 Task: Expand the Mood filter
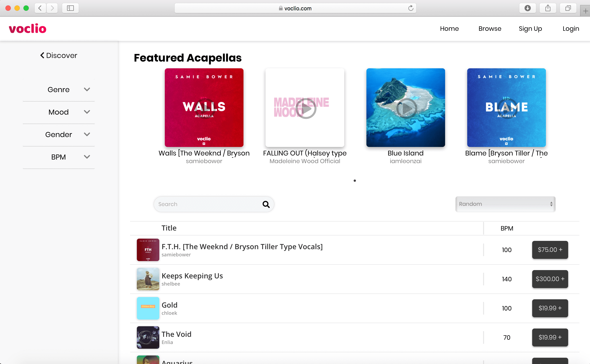pyautogui.click(x=59, y=112)
